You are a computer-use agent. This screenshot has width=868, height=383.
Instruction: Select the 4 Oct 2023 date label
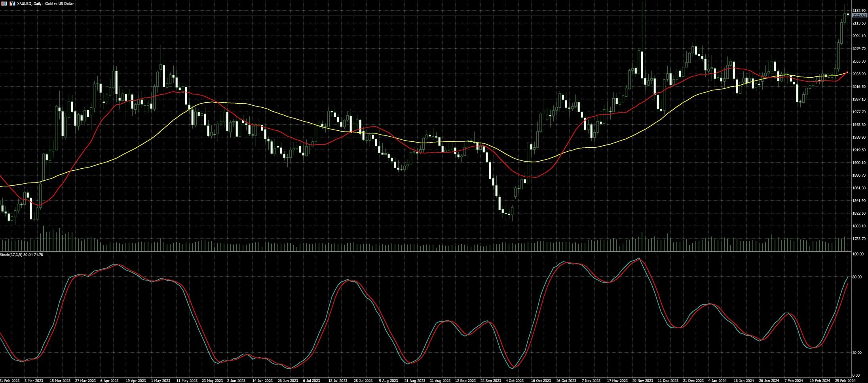click(x=515, y=381)
